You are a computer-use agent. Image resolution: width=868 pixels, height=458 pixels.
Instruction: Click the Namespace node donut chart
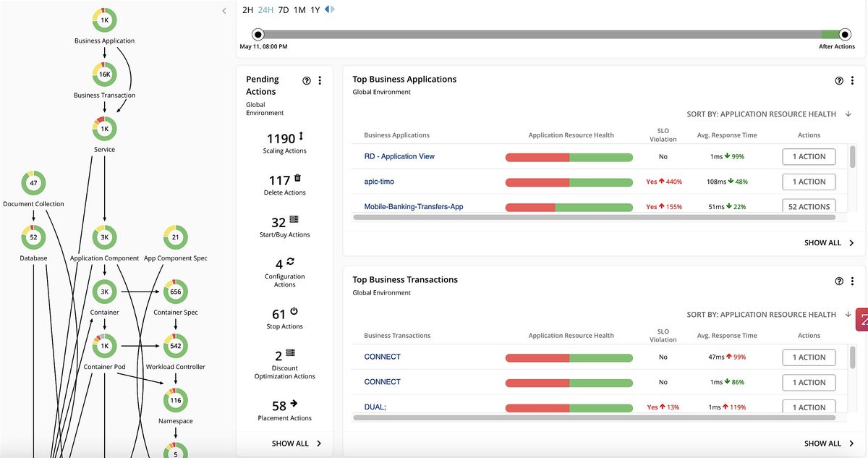[175, 400]
